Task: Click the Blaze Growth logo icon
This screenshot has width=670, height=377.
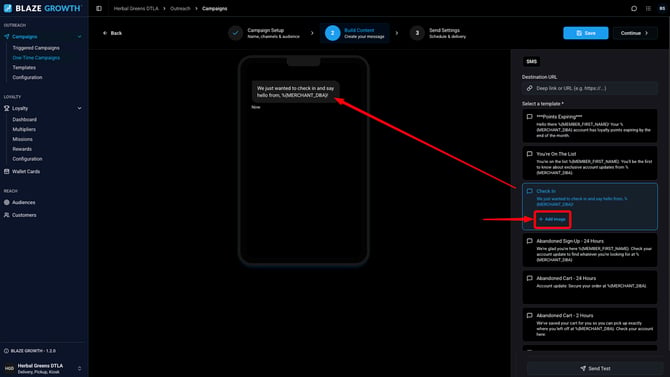Action: [x=8, y=8]
